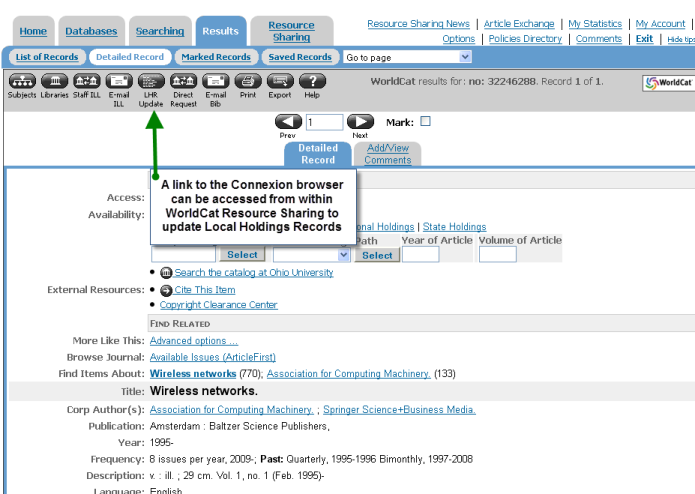Click the Year of Article field
The height and width of the screenshot is (494, 695).
tap(421, 255)
